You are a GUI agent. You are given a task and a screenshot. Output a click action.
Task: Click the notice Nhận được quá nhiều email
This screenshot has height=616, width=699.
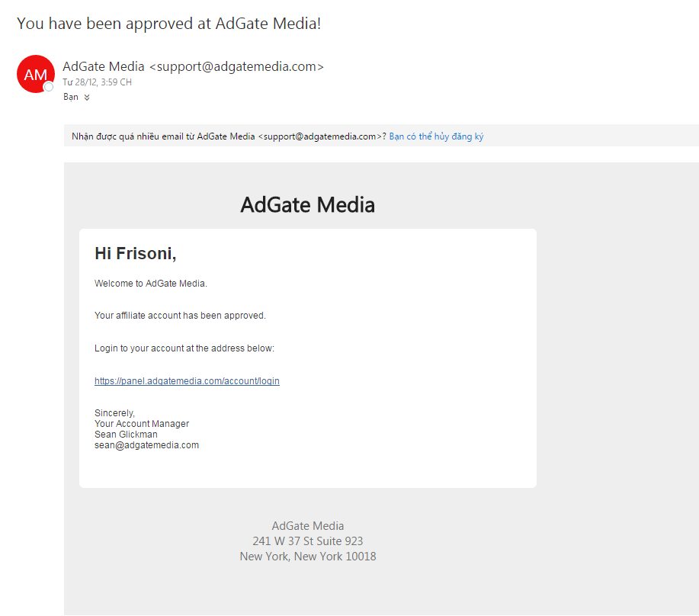[x=229, y=136]
